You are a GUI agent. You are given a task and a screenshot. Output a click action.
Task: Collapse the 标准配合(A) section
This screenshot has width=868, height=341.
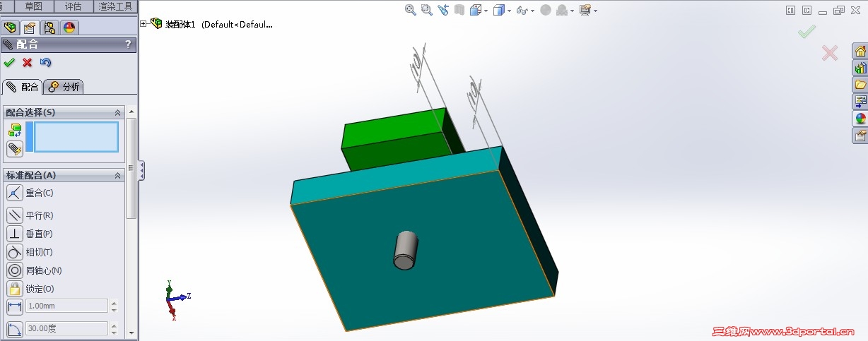point(118,175)
